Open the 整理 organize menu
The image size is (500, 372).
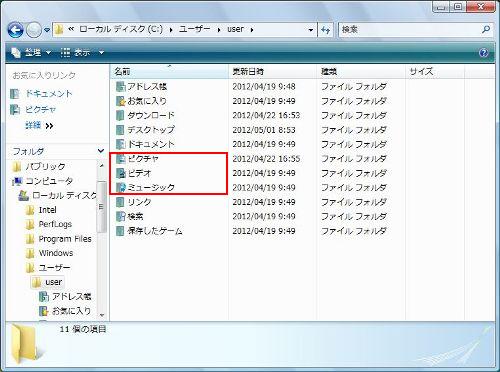(31, 52)
